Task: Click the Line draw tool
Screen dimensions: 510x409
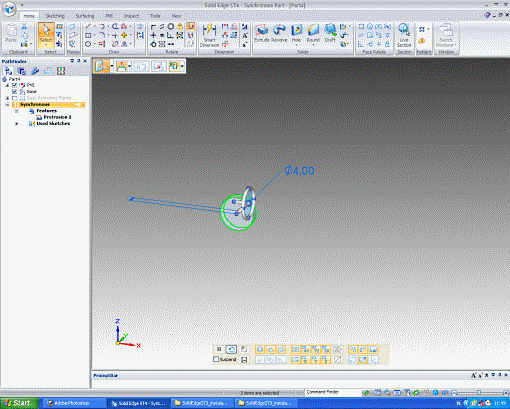Action: tap(88, 27)
